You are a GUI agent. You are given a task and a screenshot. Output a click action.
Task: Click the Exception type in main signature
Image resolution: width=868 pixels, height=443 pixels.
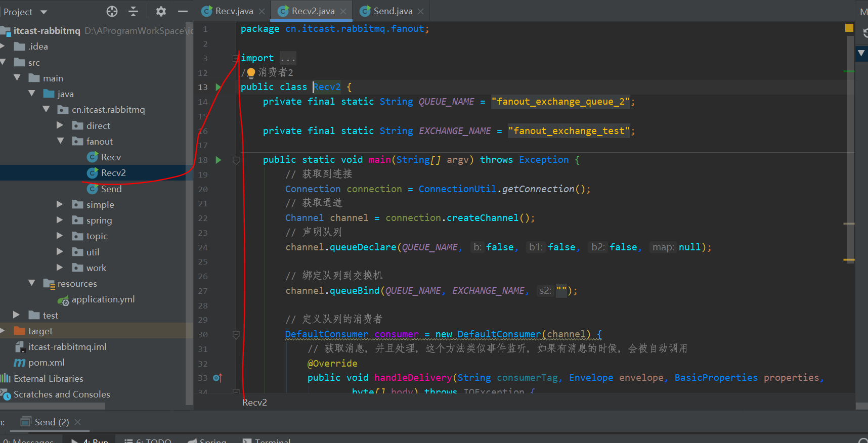(x=544, y=160)
